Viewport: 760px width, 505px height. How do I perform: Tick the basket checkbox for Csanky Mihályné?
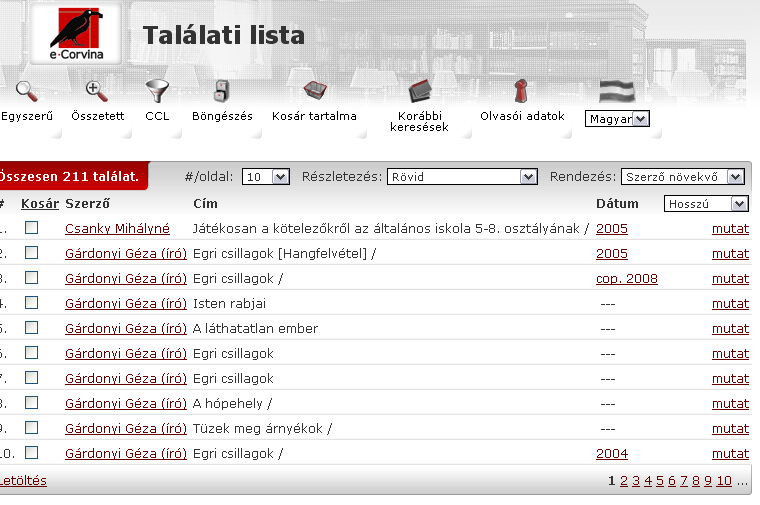32,227
